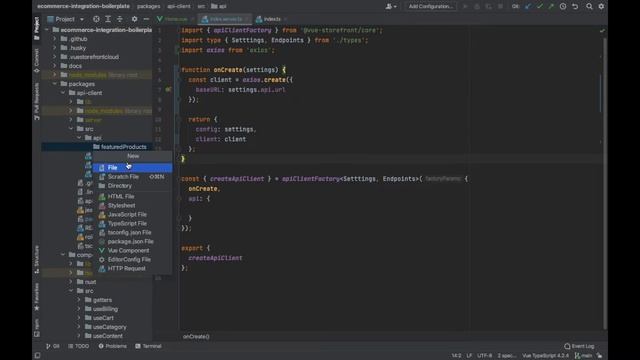This screenshot has height=360, width=640.
Task: Expand the getters folder
Action: coord(79,300)
